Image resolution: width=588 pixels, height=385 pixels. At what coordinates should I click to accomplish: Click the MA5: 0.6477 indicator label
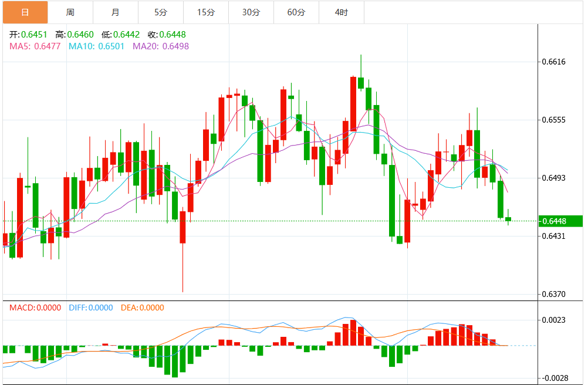35,46
